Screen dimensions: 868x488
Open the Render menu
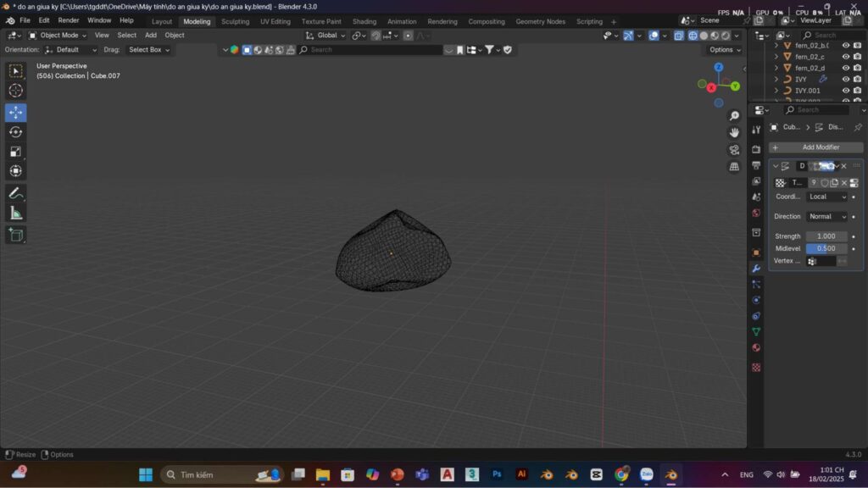(x=69, y=20)
